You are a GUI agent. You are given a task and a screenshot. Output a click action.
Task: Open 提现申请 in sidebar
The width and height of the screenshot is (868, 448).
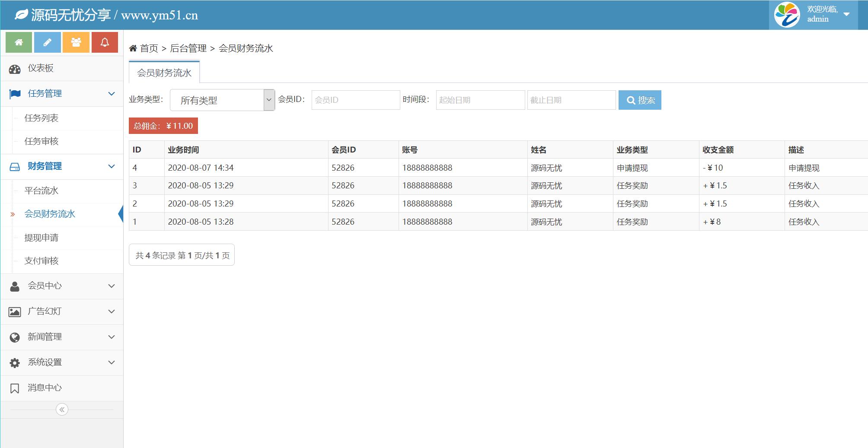(x=41, y=238)
